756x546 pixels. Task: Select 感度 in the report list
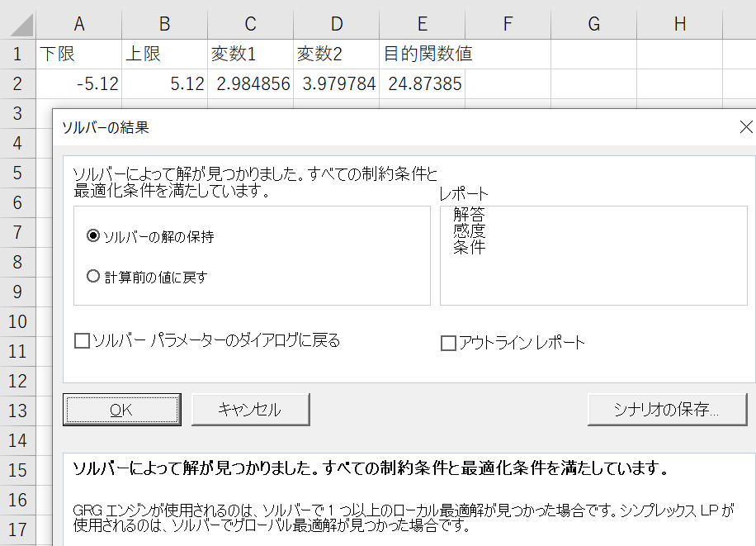pos(469,230)
